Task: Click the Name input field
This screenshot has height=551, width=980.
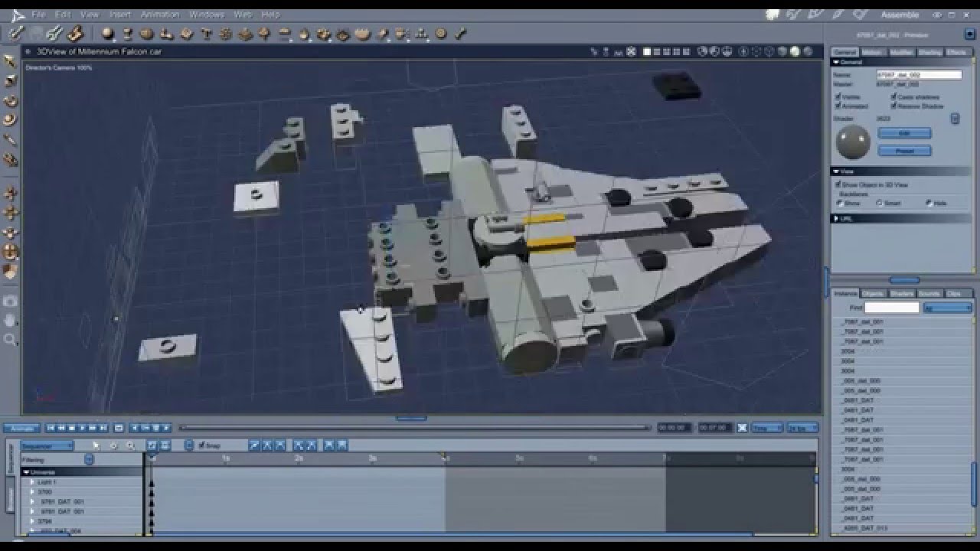Action: tap(919, 75)
